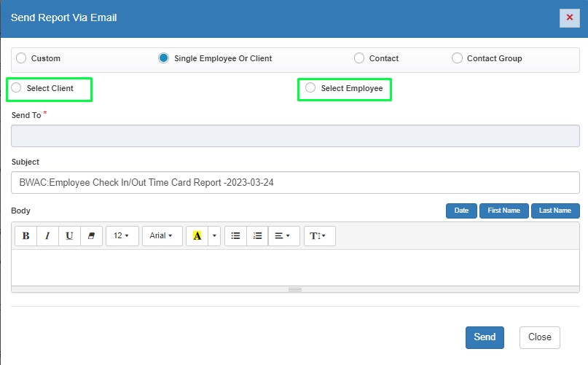Apply the yellow highlight color swatch
Viewport: 588px width, 365px height.
tap(197, 236)
